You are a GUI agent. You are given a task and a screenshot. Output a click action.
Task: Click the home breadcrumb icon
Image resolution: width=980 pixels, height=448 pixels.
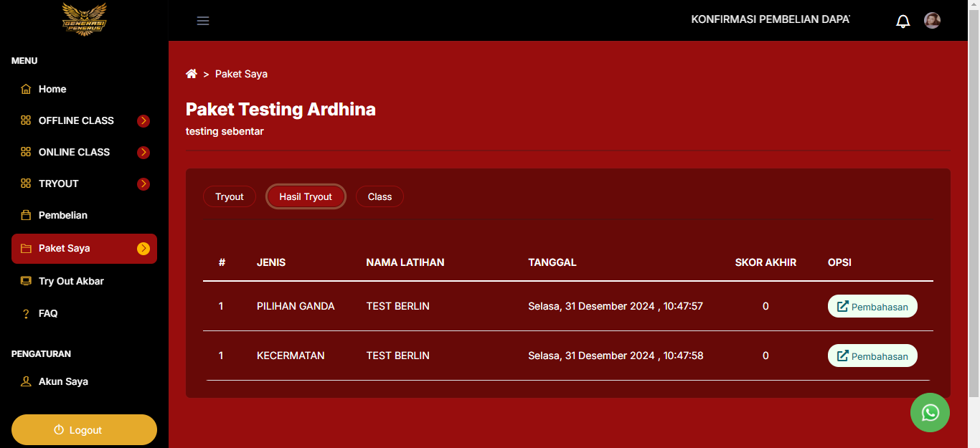pos(192,74)
